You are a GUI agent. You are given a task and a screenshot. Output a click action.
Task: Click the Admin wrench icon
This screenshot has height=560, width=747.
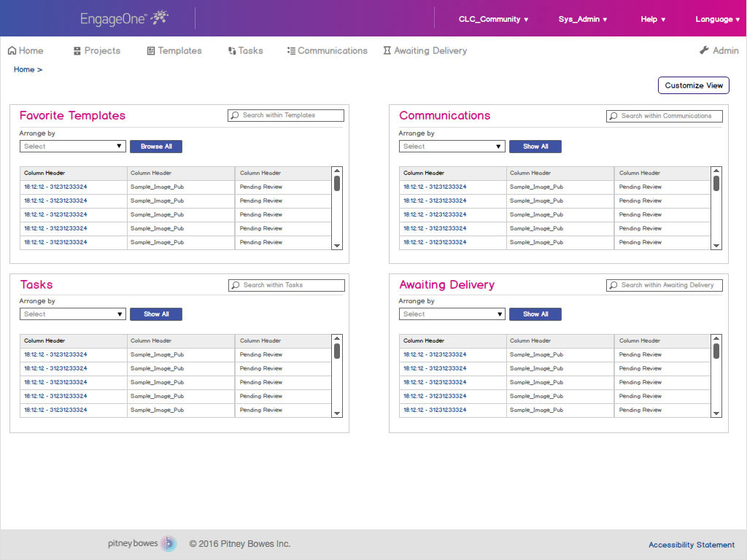click(704, 51)
